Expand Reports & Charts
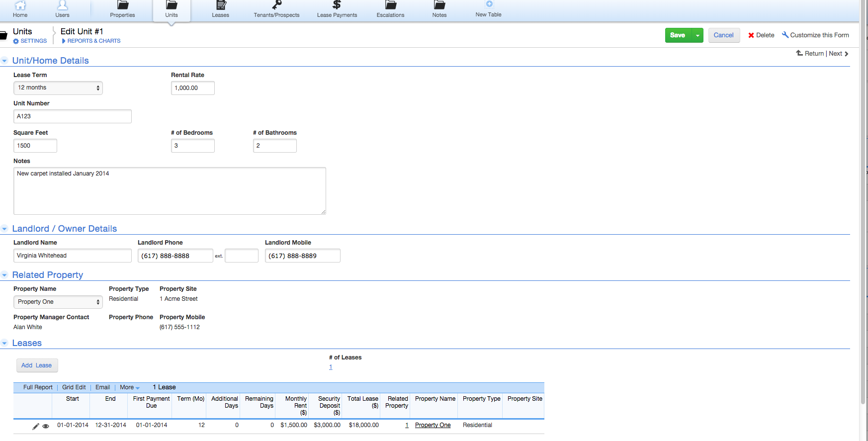This screenshot has height=441, width=868. click(x=91, y=41)
